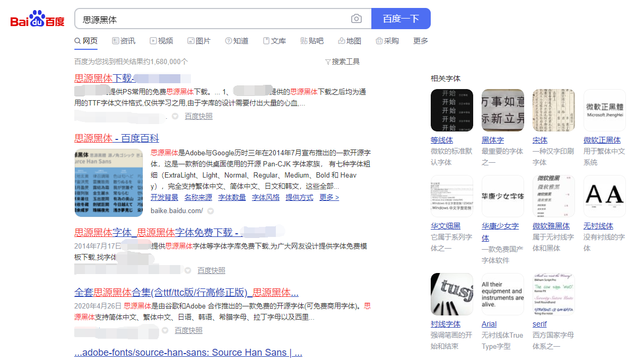The height and width of the screenshot is (361, 644).
Task: Click the 百度为您找到相关结果约1,680,000个 text
Action: click(131, 61)
